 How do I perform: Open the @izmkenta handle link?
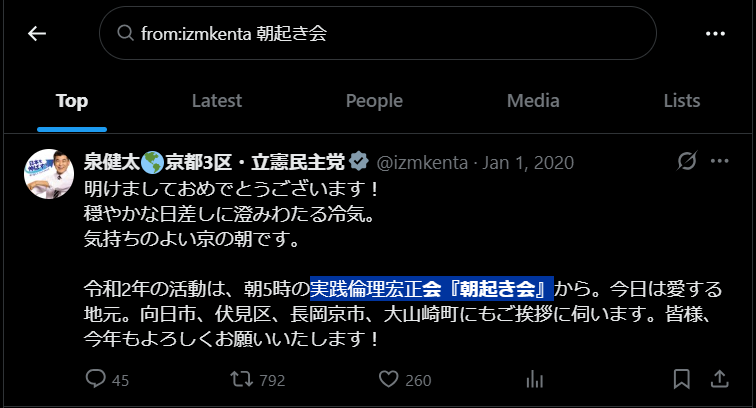point(422,163)
